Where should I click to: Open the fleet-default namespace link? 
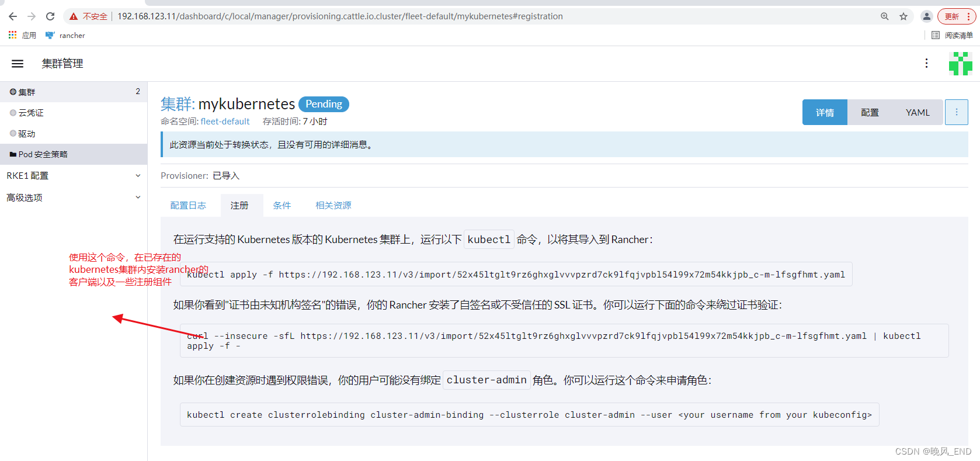tap(225, 122)
